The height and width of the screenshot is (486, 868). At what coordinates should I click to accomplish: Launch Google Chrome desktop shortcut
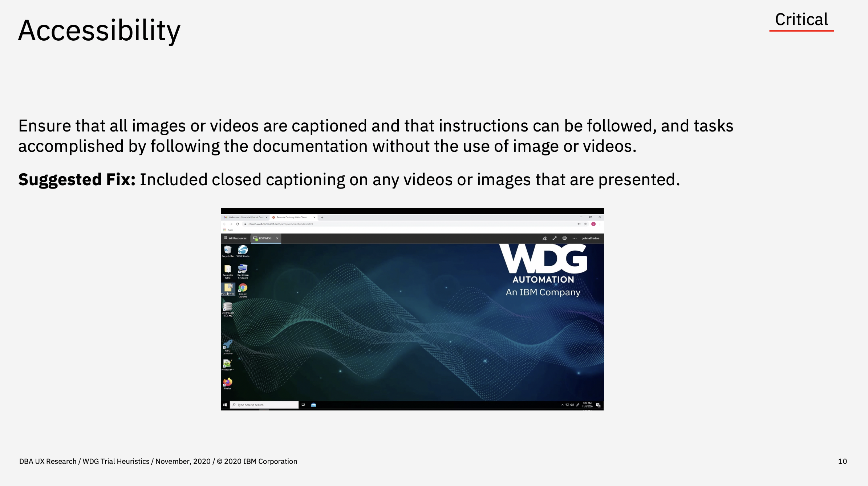(x=243, y=290)
